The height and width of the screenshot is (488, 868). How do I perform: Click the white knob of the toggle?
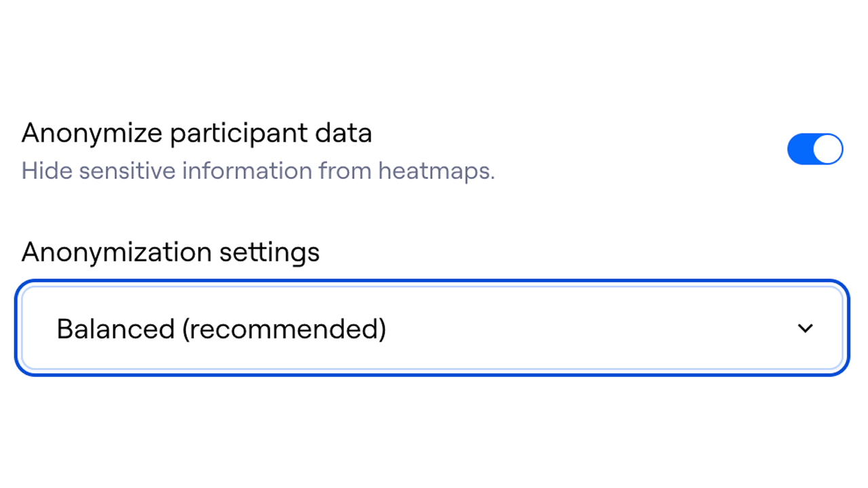click(x=827, y=150)
